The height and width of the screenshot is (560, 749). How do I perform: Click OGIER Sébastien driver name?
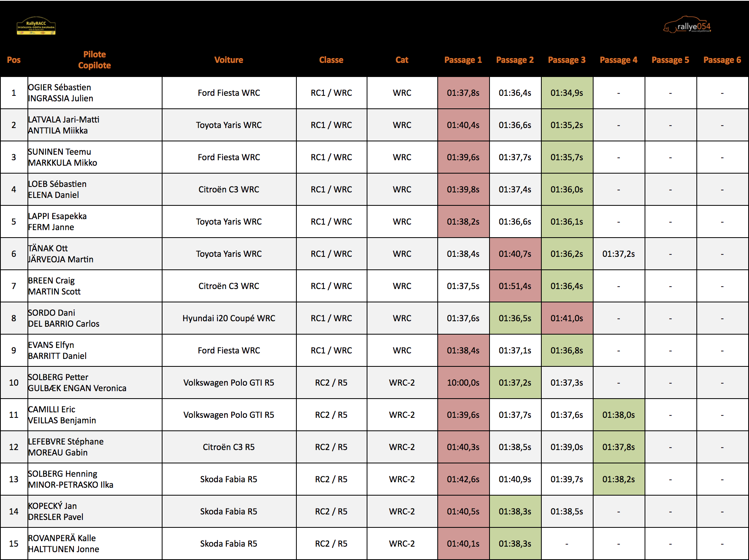pyautogui.click(x=59, y=88)
